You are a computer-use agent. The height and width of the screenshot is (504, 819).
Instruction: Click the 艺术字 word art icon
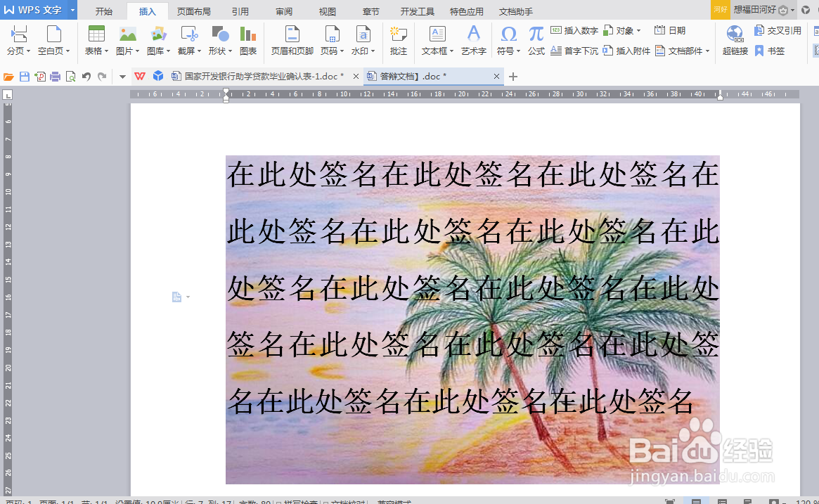(x=473, y=34)
